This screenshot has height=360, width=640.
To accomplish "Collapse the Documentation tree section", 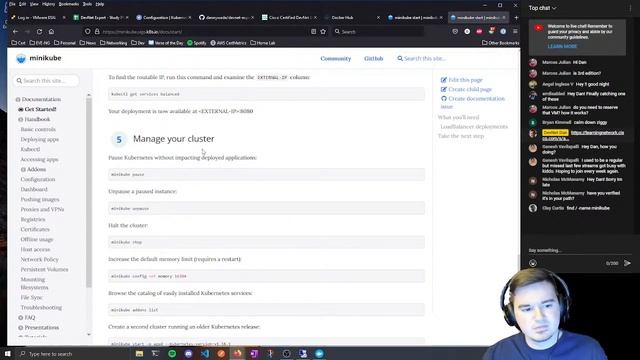I will [18, 99].
